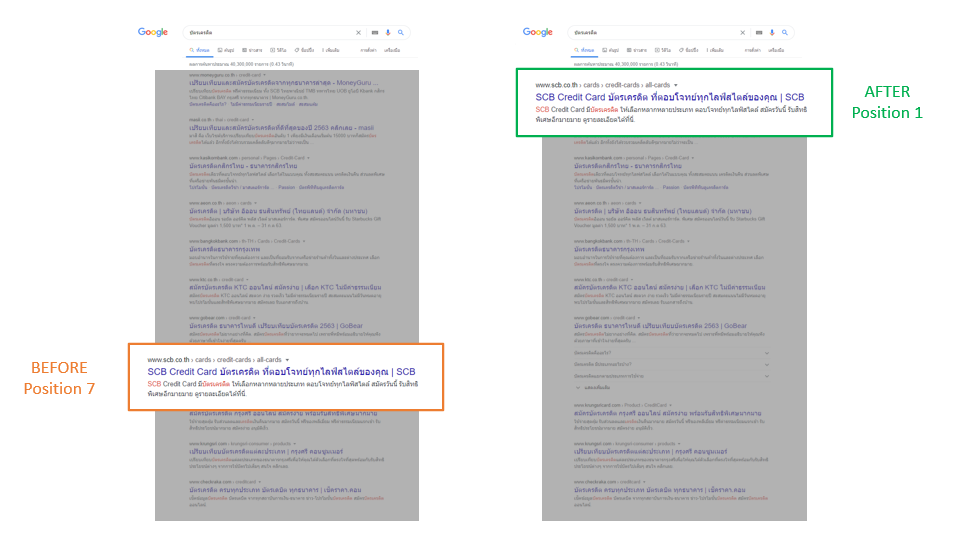960x540 pixels.
Task: Open the News tab on the BEFORE page
Action: 252,50
